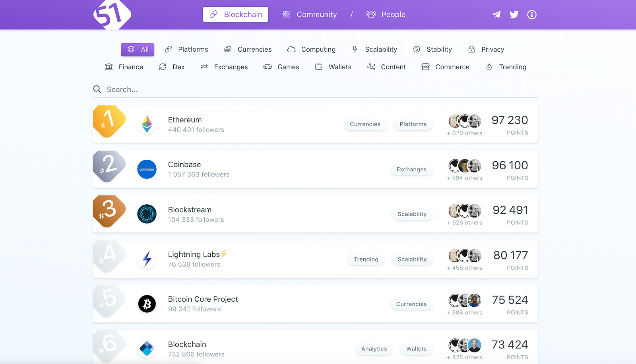Click the #5 rank badge
The height and width of the screenshot is (364, 636).
tap(109, 301)
